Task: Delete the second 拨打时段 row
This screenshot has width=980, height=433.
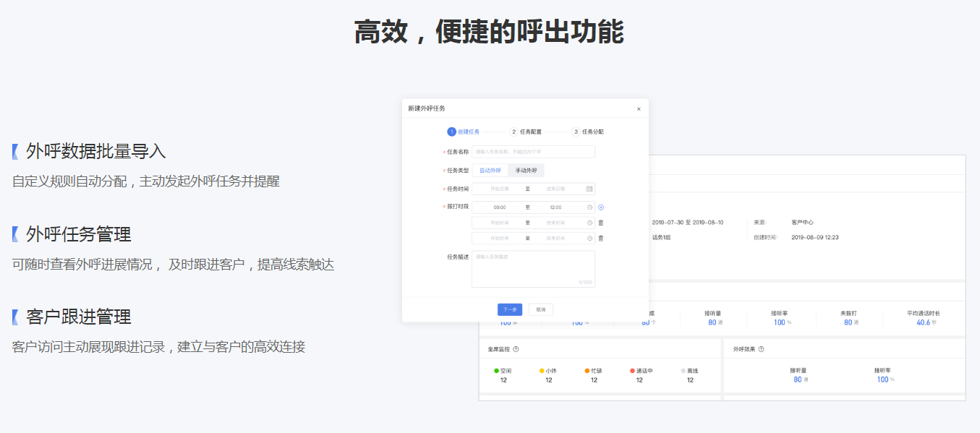Action: coord(601,223)
